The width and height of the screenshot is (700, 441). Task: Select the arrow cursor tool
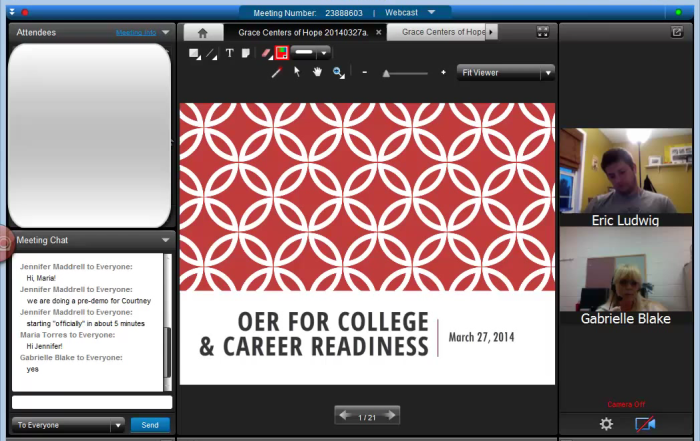[297, 73]
